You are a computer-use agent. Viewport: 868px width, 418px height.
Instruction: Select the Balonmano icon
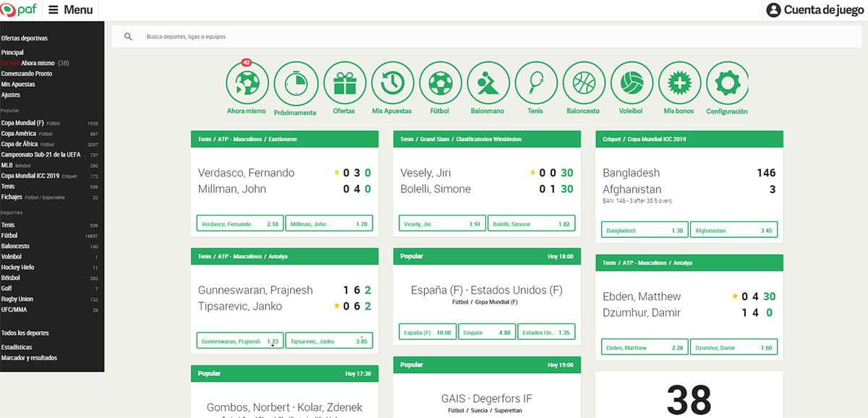pyautogui.click(x=488, y=83)
